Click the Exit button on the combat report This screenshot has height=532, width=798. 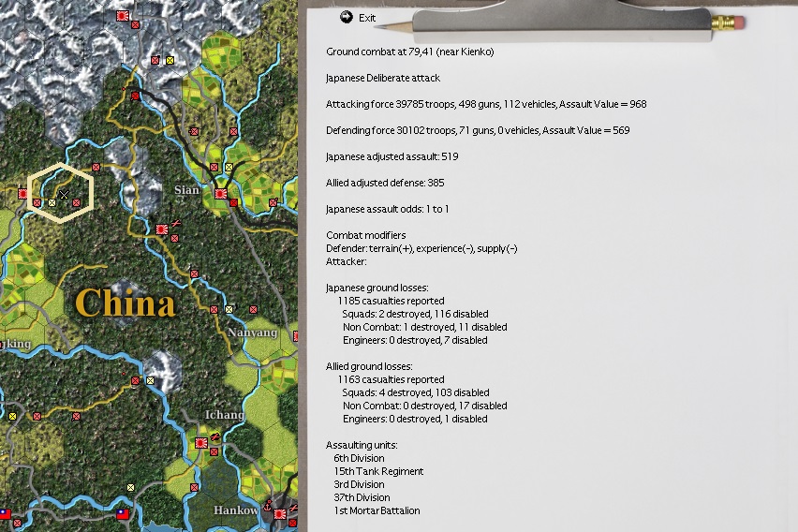coord(358,18)
